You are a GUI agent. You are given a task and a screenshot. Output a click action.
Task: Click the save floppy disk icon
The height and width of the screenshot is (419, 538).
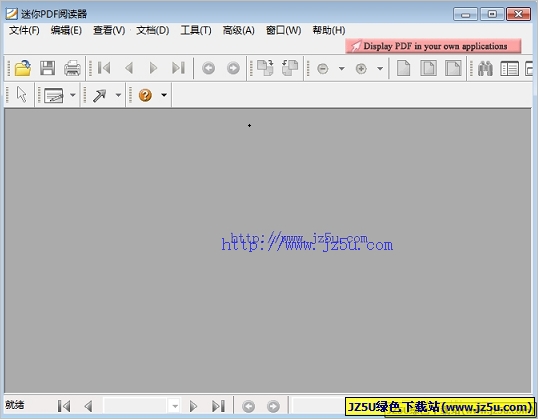point(47,68)
